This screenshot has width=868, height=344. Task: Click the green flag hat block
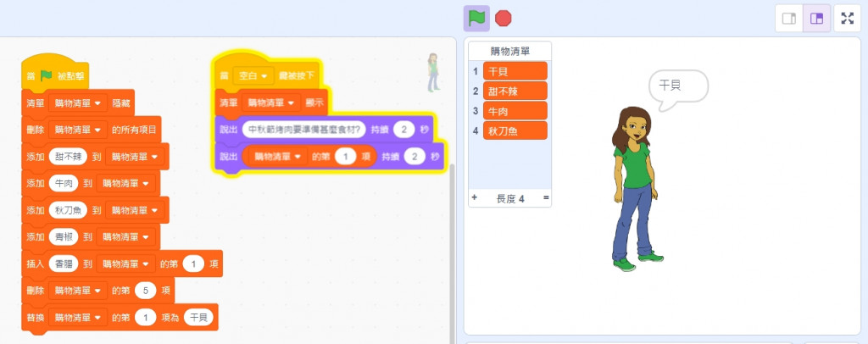(55, 75)
